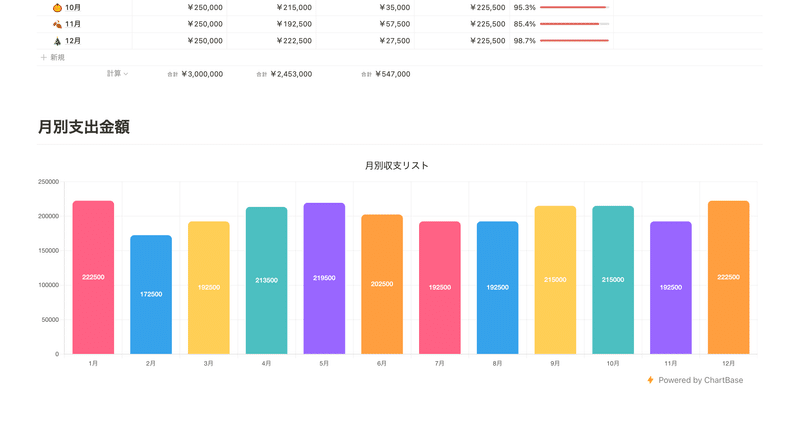
Task: Click the blue 2月 bar labeled 172500
Action: (151, 294)
